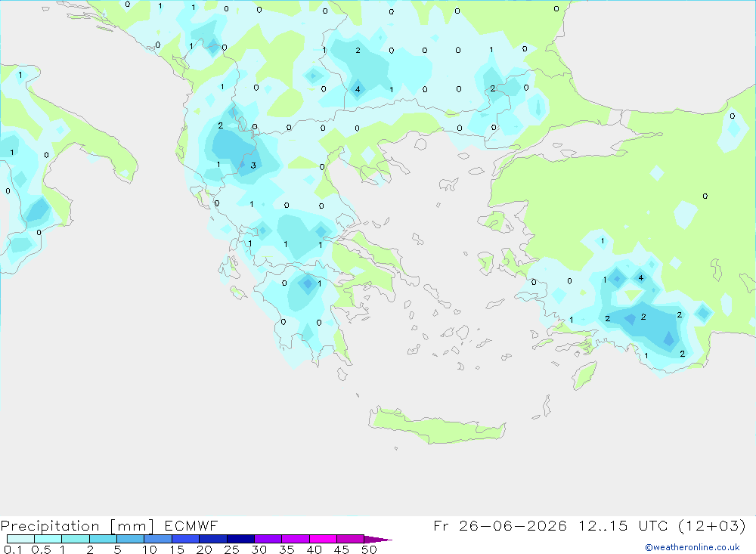Select the date text '26-06-2026'
The width and height of the screenshot is (756, 554).
513,525
